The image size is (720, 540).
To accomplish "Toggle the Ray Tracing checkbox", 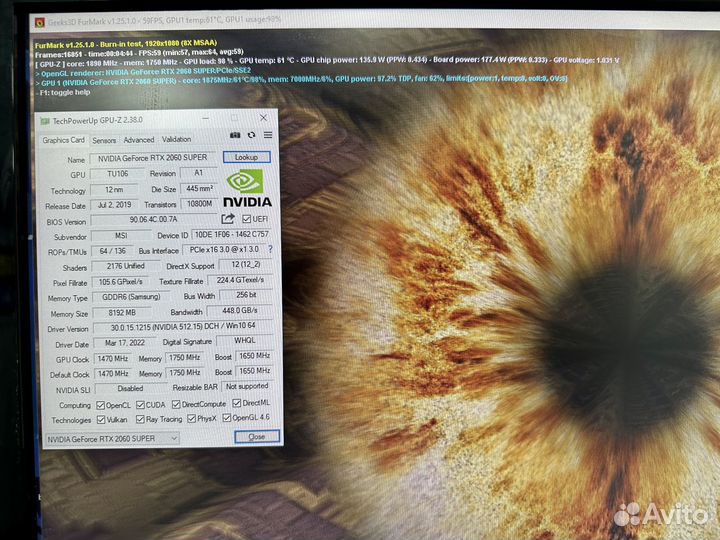I will click(140, 419).
